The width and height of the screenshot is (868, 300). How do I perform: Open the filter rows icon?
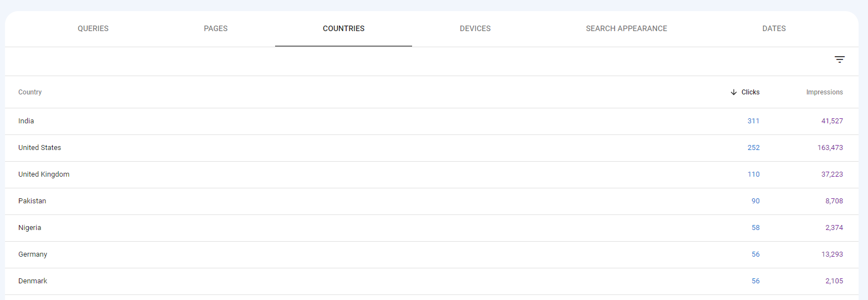click(x=839, y=59)
